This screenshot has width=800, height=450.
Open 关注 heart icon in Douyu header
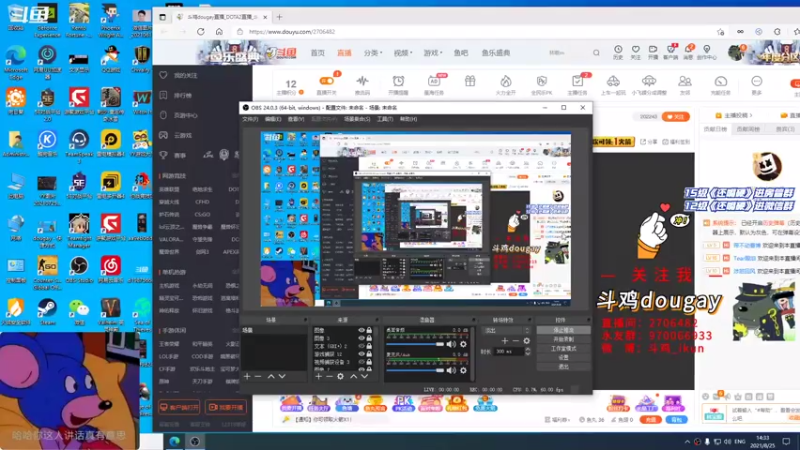(x=636, y=52)
